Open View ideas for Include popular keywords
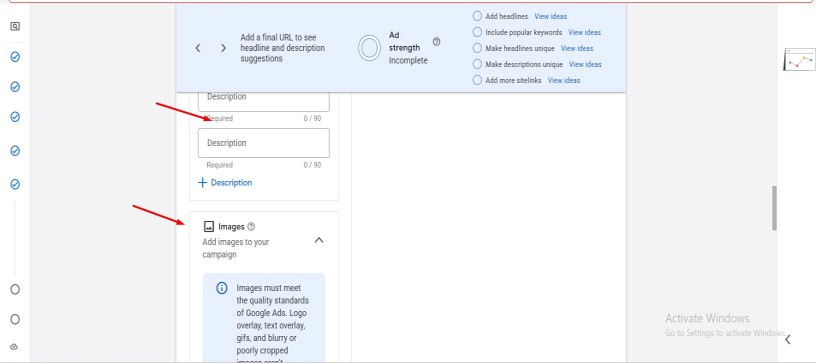The width and height of the screenshot is (816, 363). pos(584,32)
